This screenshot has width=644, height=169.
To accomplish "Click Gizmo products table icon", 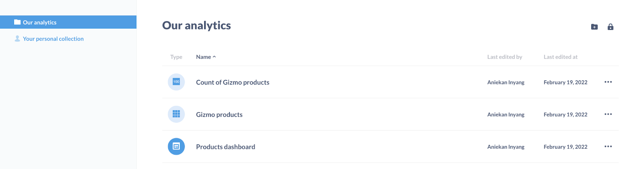I will 176,114.
